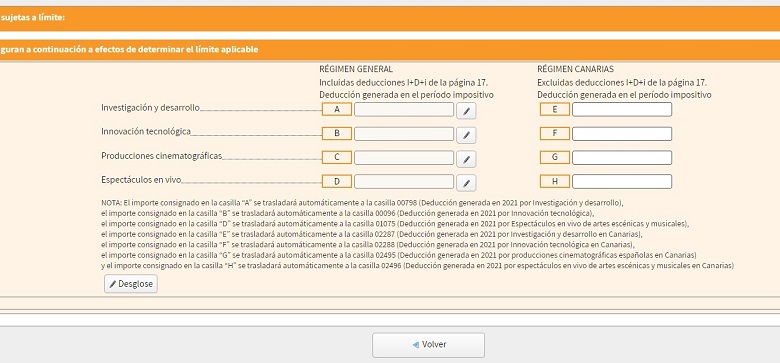Click the note line mentioning casilla 02496
This screenshot has width=780, height=363.
417,266
